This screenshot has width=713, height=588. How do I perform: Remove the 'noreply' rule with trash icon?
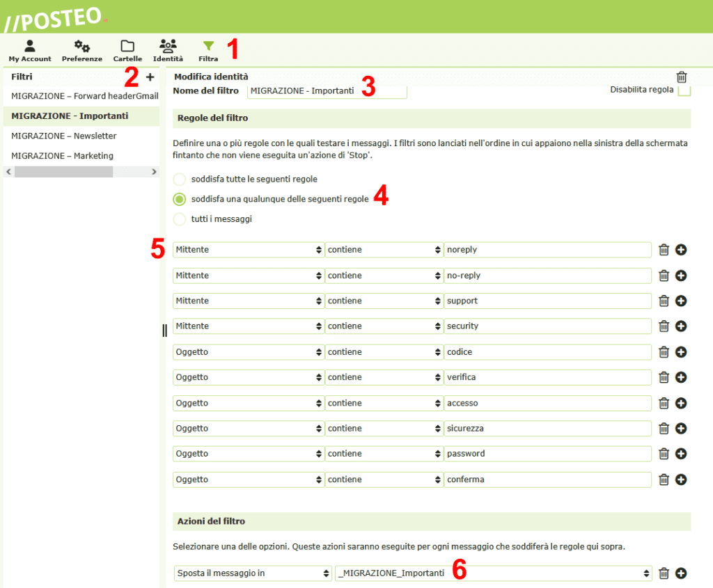pyautogui.click(x=664, y=250)
